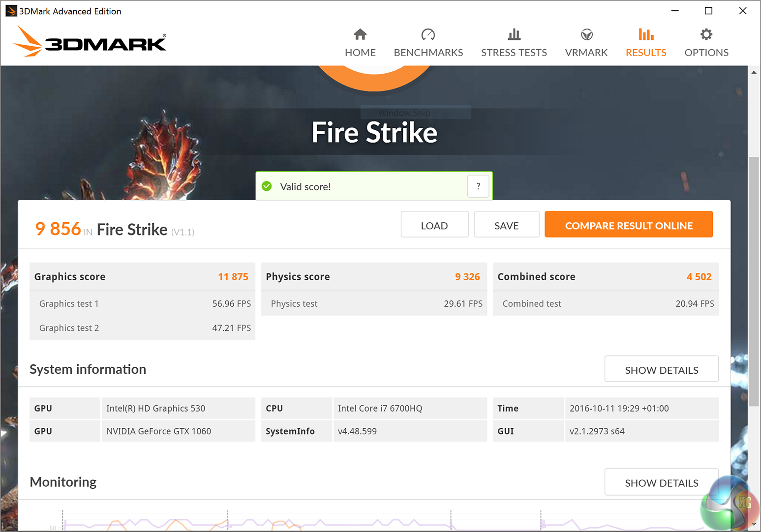Close the 3DMark window
This screenshot has width=761, height=532.
(x=743, y=11)
